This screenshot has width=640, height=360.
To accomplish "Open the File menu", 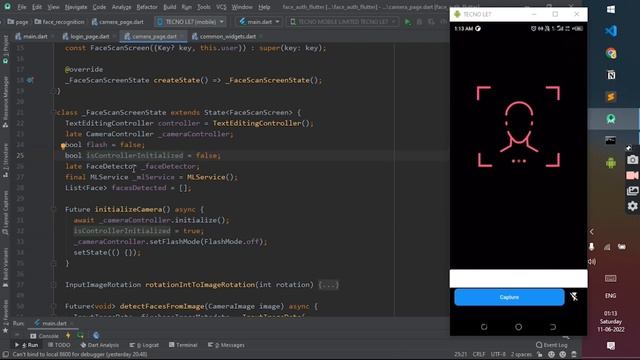I will coord(22,7).
